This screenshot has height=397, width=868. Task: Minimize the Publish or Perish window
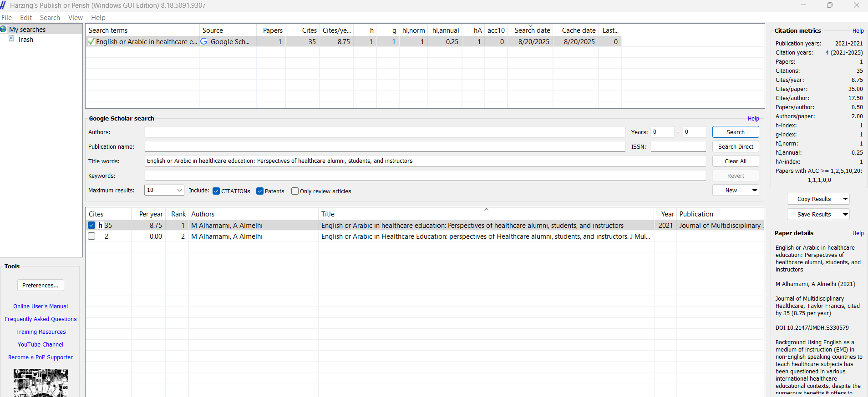click(x=803, y=5)
